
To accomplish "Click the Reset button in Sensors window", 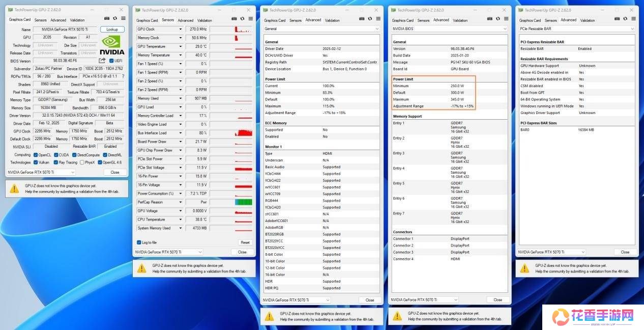I will [245, 242].
